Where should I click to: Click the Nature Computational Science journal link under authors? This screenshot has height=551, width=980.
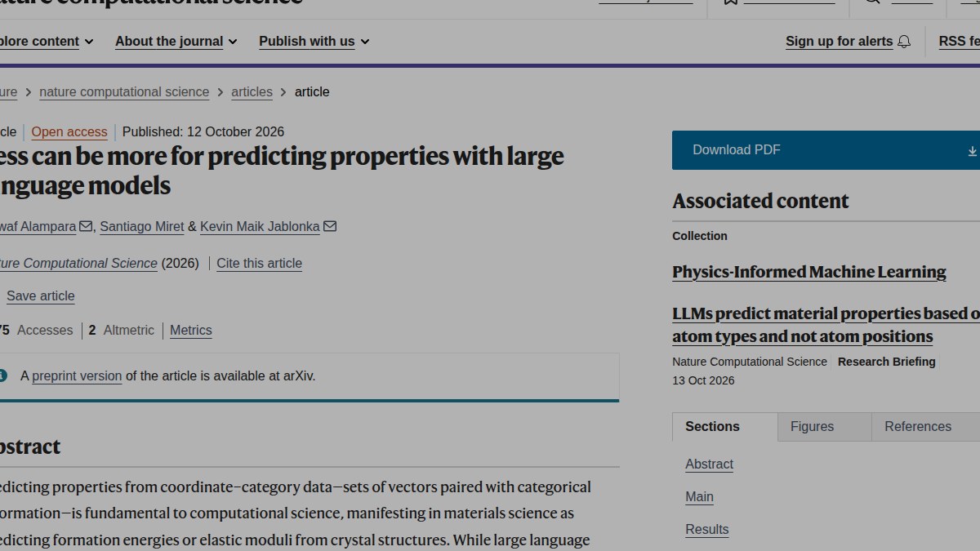click(x=78, y=264)
